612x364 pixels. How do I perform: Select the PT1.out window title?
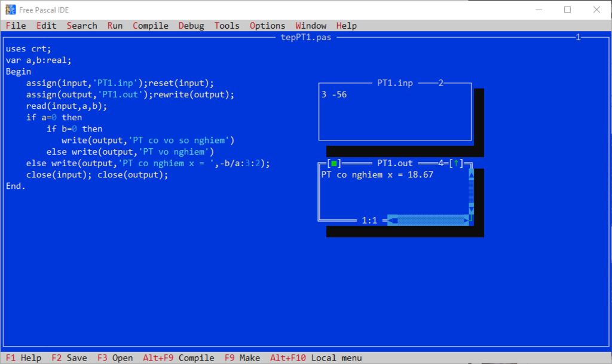[x=394, y=163]
